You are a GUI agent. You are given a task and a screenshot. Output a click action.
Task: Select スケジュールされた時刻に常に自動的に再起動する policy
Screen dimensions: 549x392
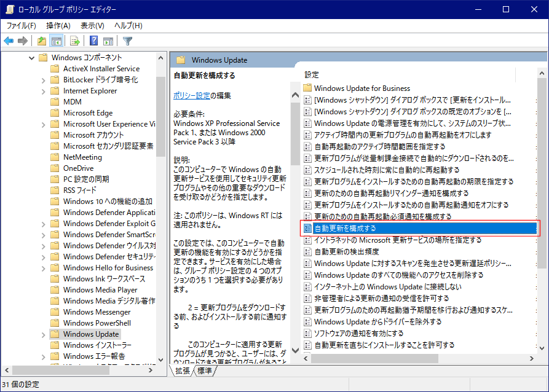[387, 170]
